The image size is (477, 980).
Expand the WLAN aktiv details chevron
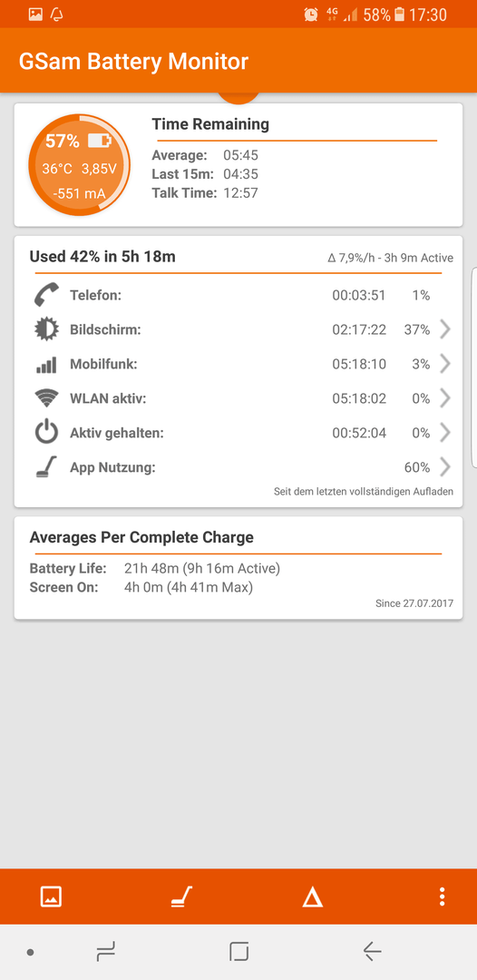click(445, 398)
